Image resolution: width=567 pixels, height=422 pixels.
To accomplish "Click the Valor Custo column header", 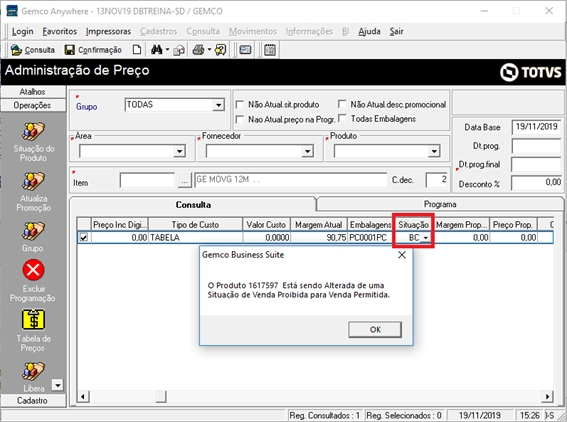I will (x=267, y=225).
